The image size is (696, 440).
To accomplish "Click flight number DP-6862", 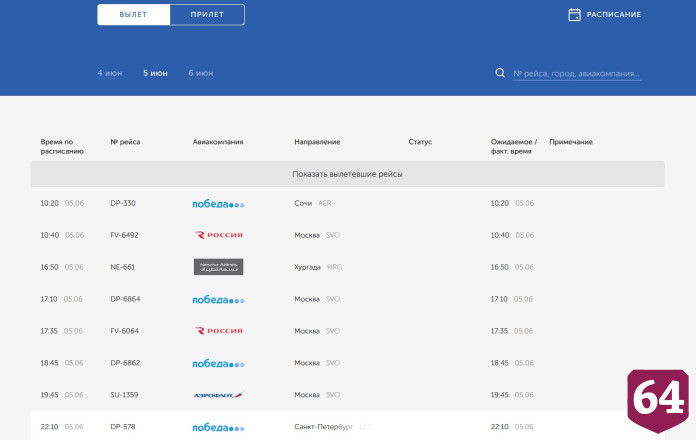I will 125,363.
